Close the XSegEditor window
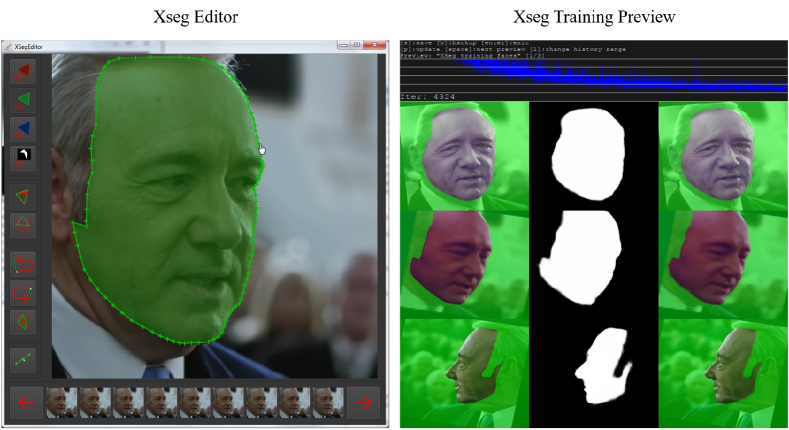Viewport: 789px width, 430px height. [374, 45]
